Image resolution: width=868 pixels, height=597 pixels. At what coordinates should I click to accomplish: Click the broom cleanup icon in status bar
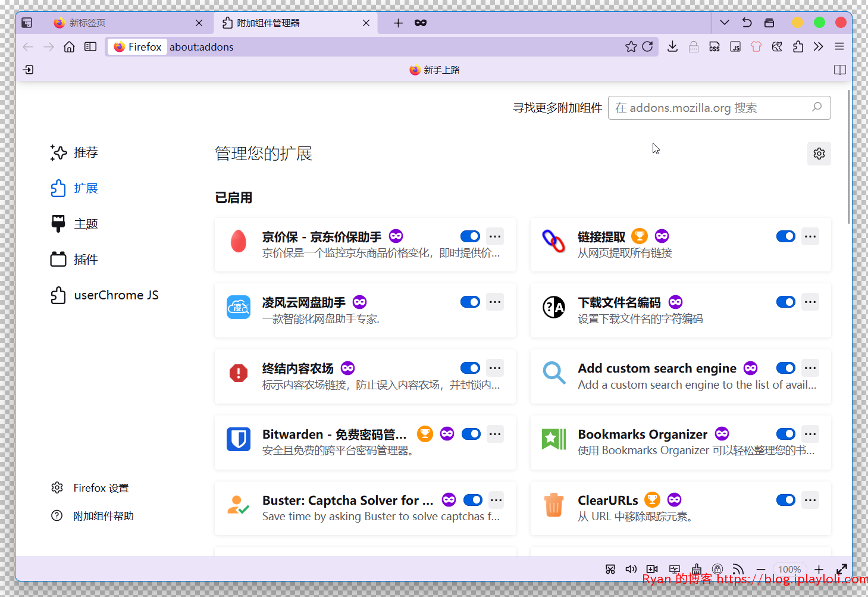pyautogui.click(x=697, y=570)
